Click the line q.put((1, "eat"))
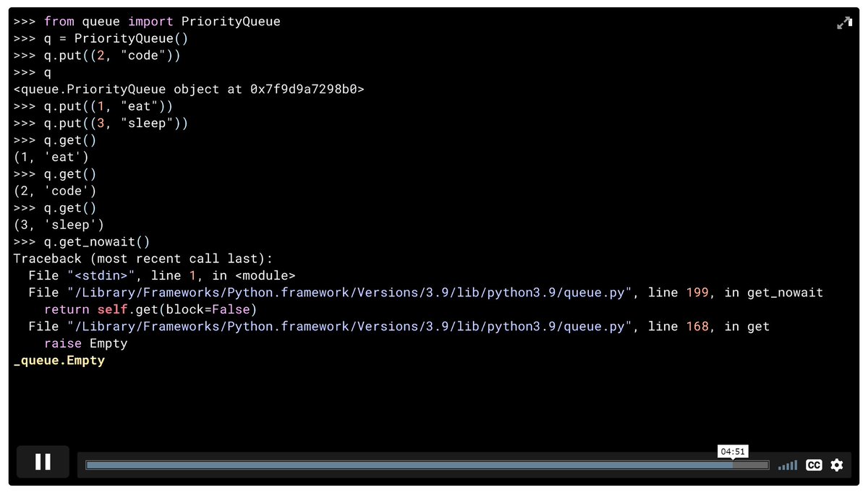This screenshot has height=495, width=868. pyautogui.click(x=93, y=106)
